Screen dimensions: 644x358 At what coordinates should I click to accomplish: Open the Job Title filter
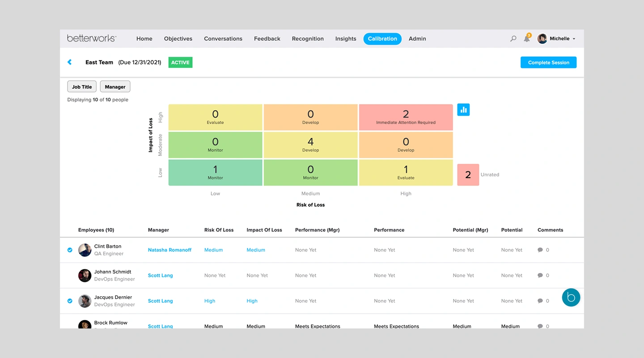point(82,87)
